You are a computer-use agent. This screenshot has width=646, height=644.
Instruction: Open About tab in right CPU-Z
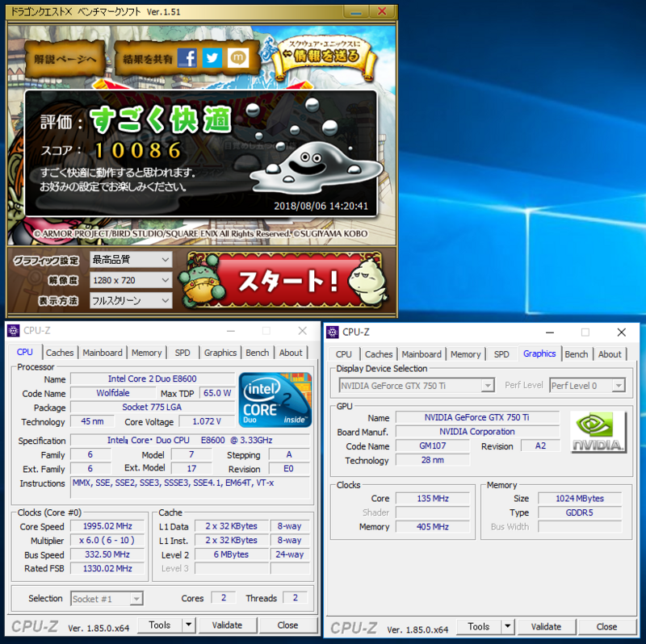(610, 354)
